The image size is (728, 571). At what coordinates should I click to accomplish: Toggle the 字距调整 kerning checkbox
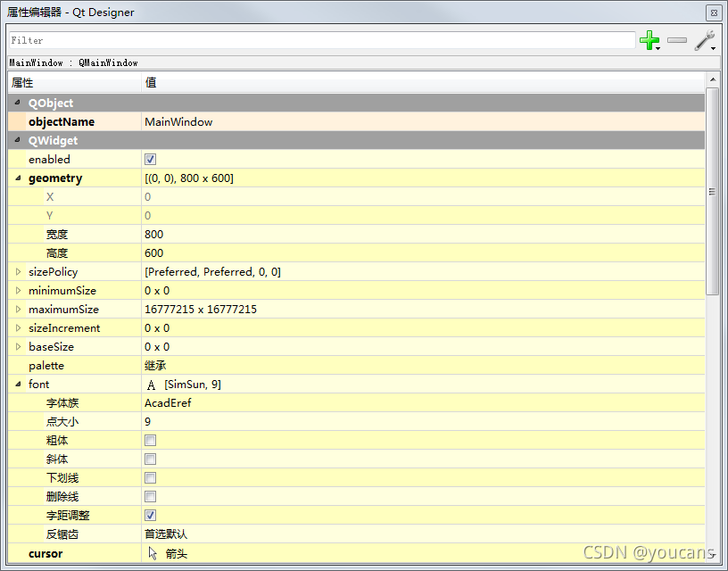(151, 516)
